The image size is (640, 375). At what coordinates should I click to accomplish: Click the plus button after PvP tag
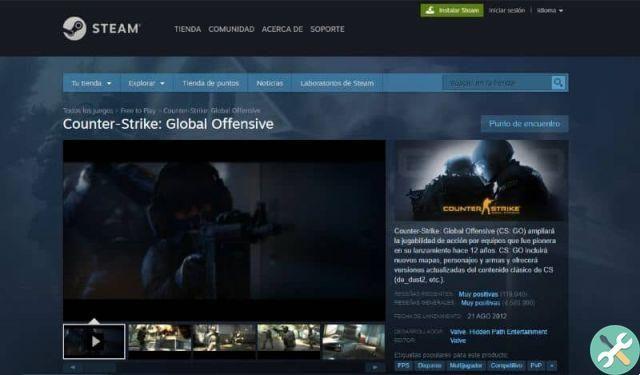pos(551,366)
